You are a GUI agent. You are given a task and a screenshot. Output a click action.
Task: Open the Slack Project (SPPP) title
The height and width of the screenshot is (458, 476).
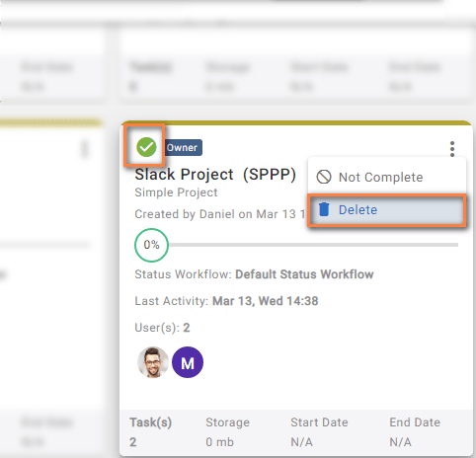(215, 175)
